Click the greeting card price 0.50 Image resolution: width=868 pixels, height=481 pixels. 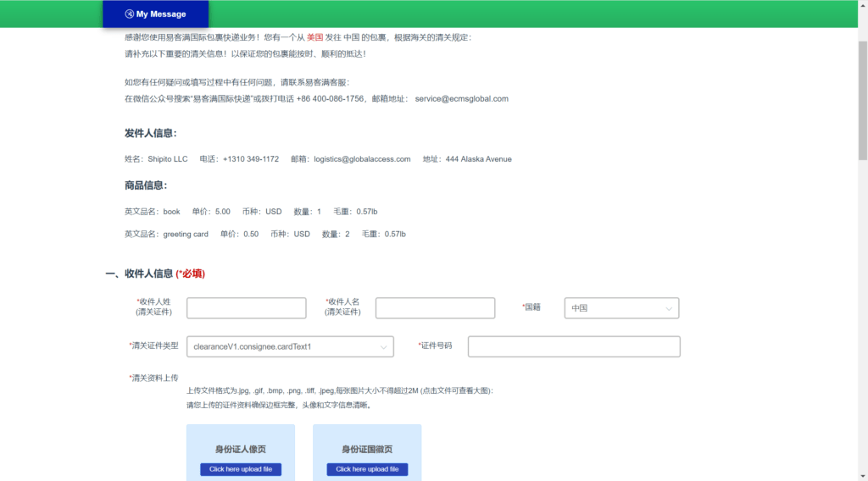point(251,235)
